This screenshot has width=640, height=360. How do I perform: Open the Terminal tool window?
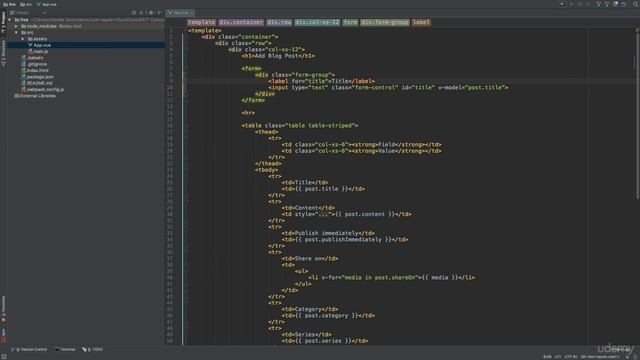[65, 349]
